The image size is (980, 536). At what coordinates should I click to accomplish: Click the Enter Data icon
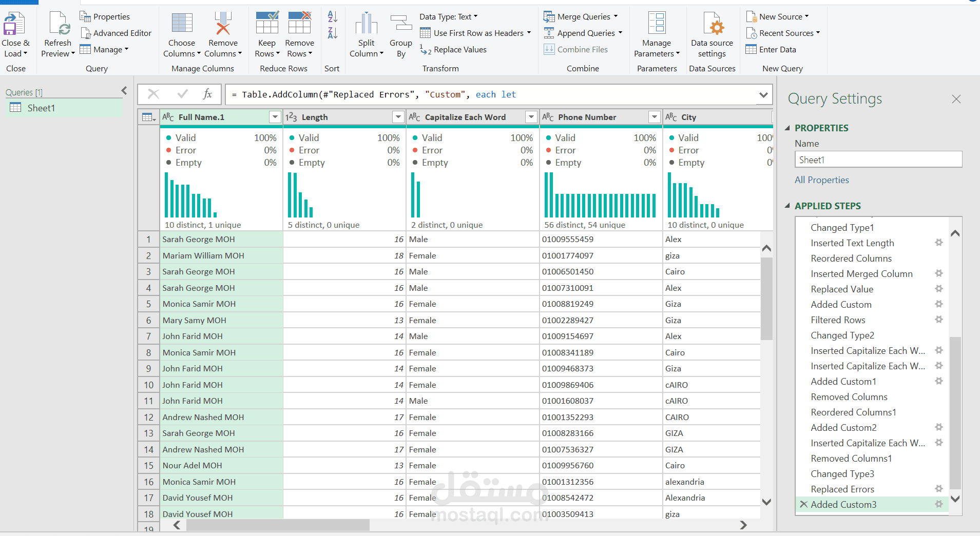[751, 49]
